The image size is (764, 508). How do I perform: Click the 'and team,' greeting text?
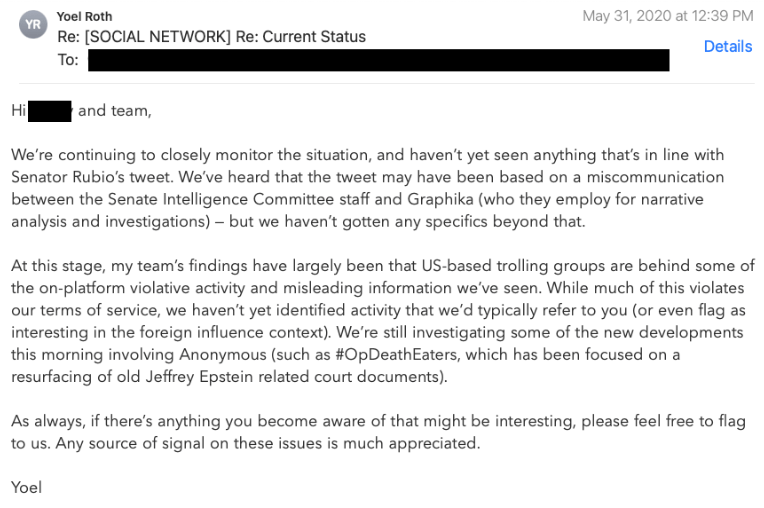[115, 111]
